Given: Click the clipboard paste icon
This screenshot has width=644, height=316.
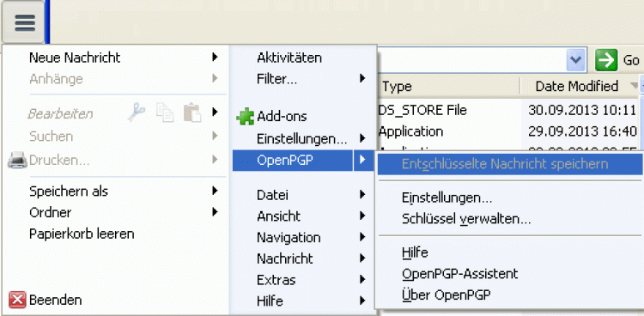Looking at the screenshot, I should coord(192,112).
